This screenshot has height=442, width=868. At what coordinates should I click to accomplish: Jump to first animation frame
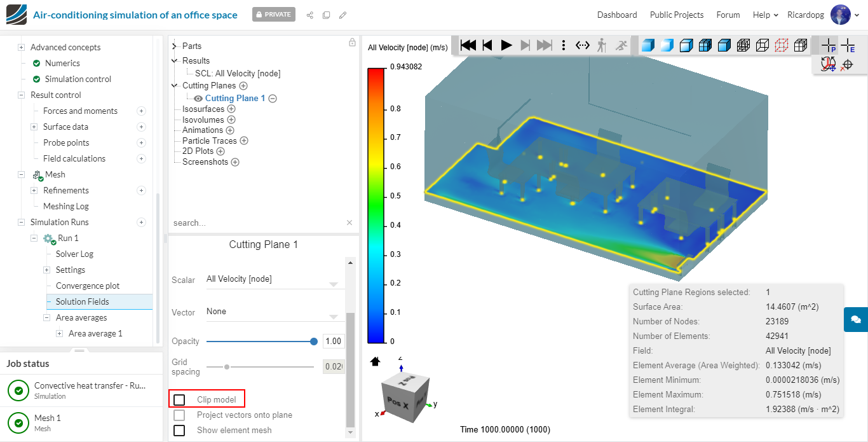pos(468,45)
